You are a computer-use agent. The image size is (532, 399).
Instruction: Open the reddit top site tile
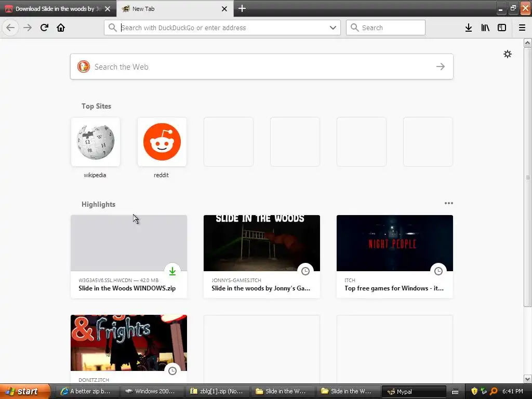click(162, 142)
